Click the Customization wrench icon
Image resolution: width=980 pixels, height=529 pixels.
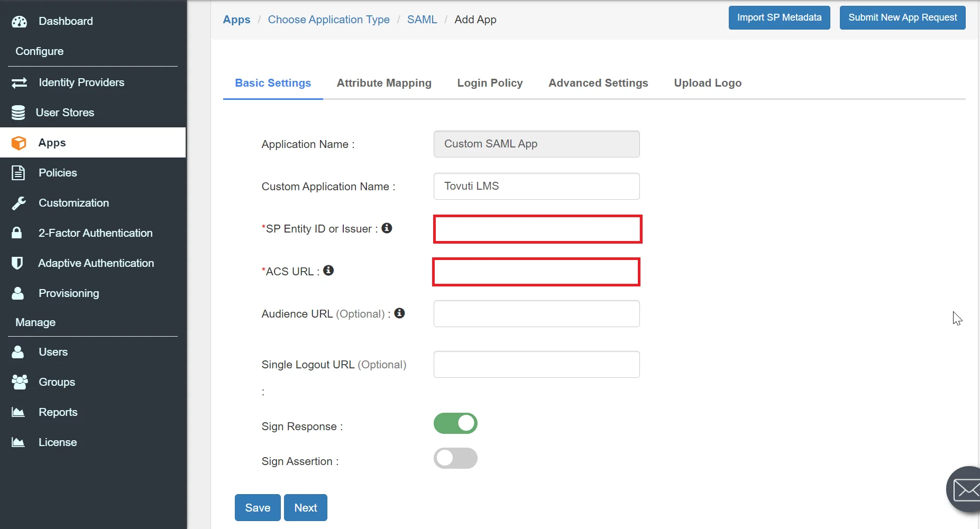[x=19, y=203]
